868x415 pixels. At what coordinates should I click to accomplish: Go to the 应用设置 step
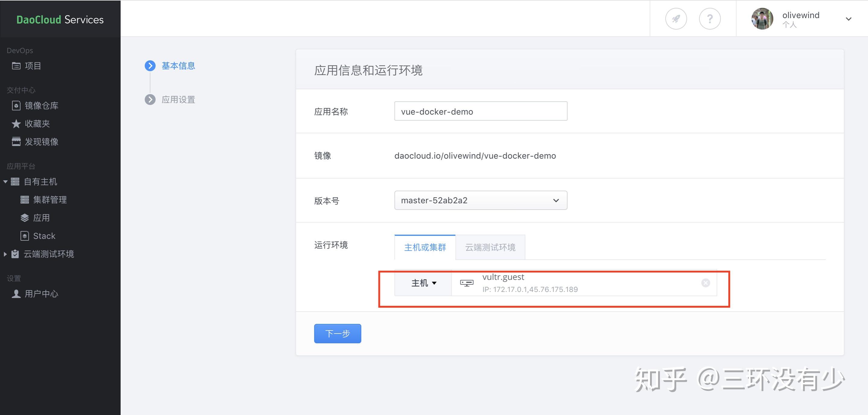[x=178, y=100]
